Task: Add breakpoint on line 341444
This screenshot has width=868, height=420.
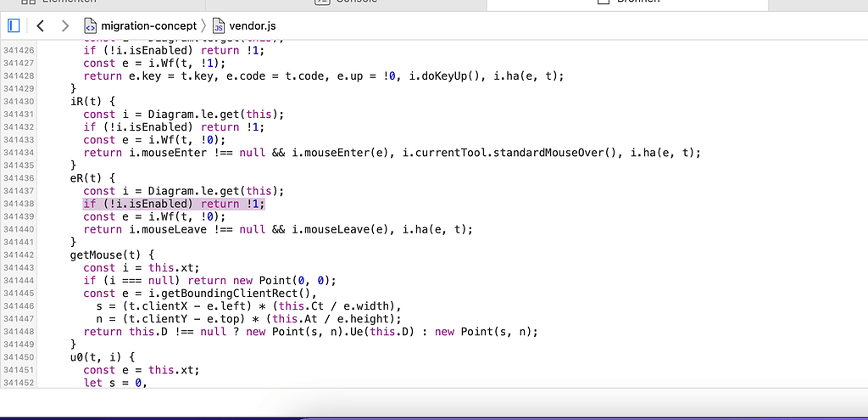Action: click(x=19, y=280)
